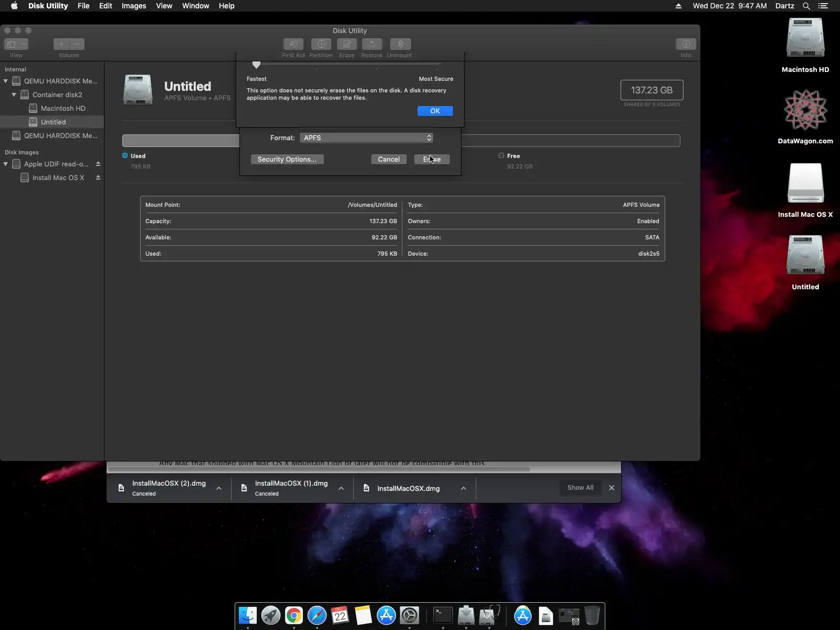Click the disk2s5 device value
Screen dimensions: 840x630
[x=649, y=254]
